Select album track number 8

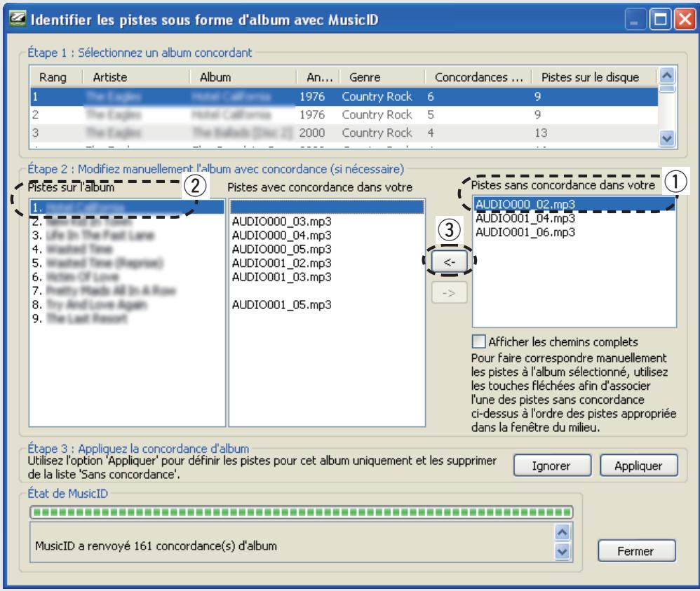point(127,304)
